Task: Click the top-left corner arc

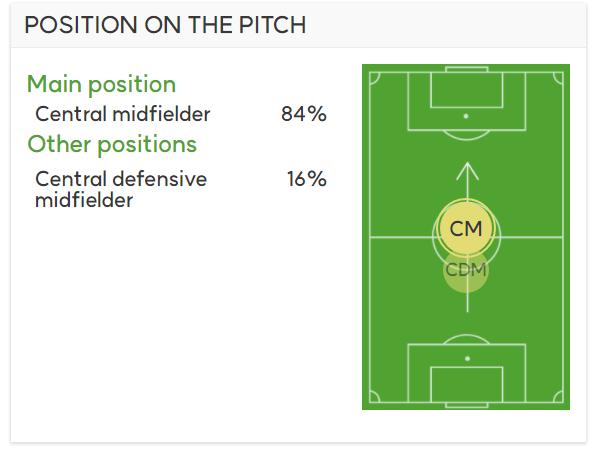Action: click(374, 78)
